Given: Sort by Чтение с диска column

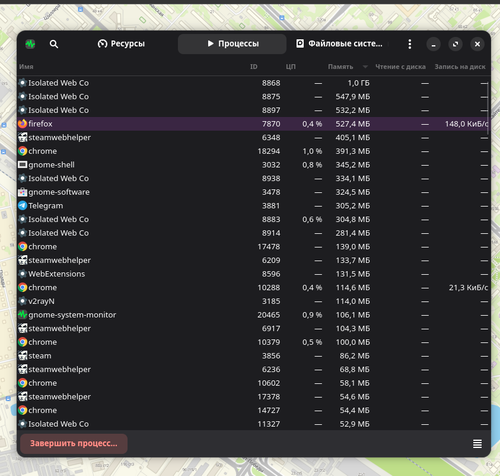Looking at the screenshot, I should (400, 67).
